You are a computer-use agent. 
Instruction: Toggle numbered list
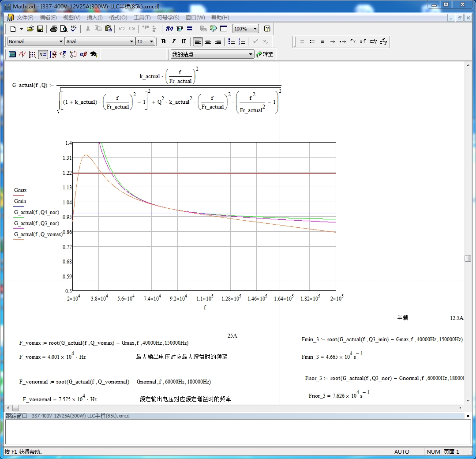pyautogui.click(x=242, y=41)
